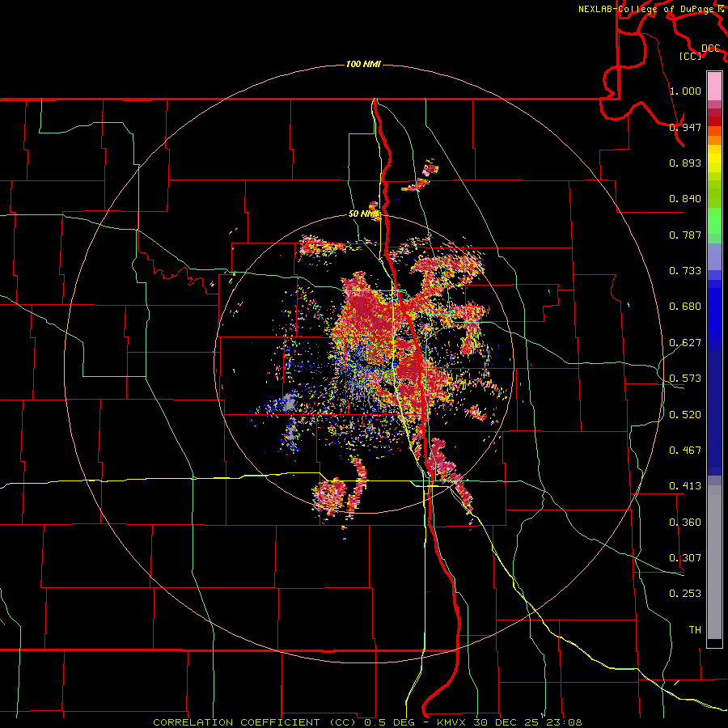The width and height of the screenshot is (728, 728).
Task: Click the 50 NMI range ring label
Action: (x=363, y=214)
